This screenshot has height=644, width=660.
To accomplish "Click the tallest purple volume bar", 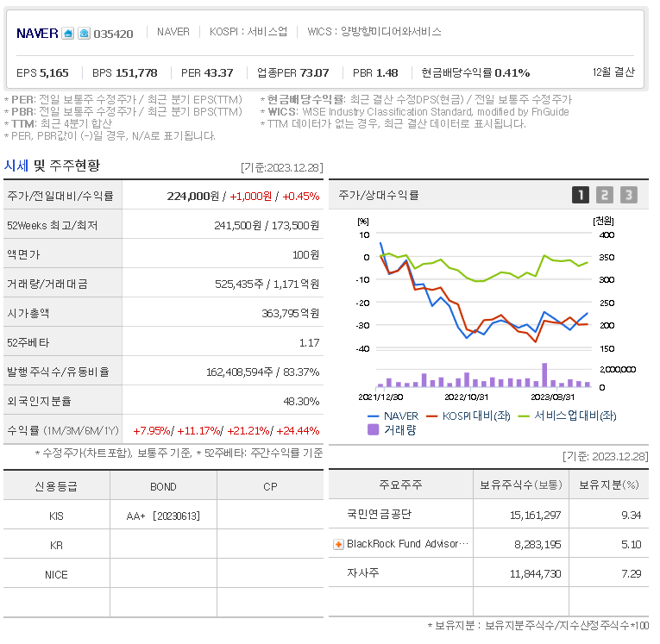I will click(x=544, y=375).
